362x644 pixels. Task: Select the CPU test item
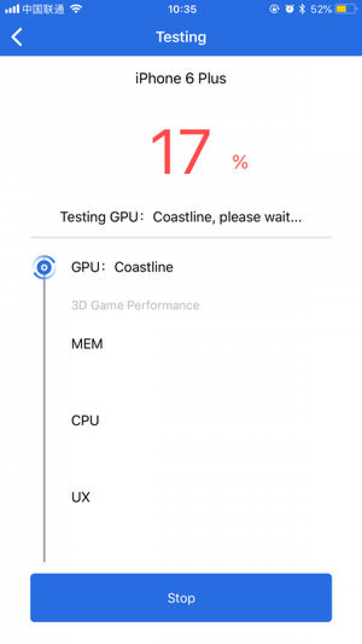pyautogui.click(x=85, y=421)
